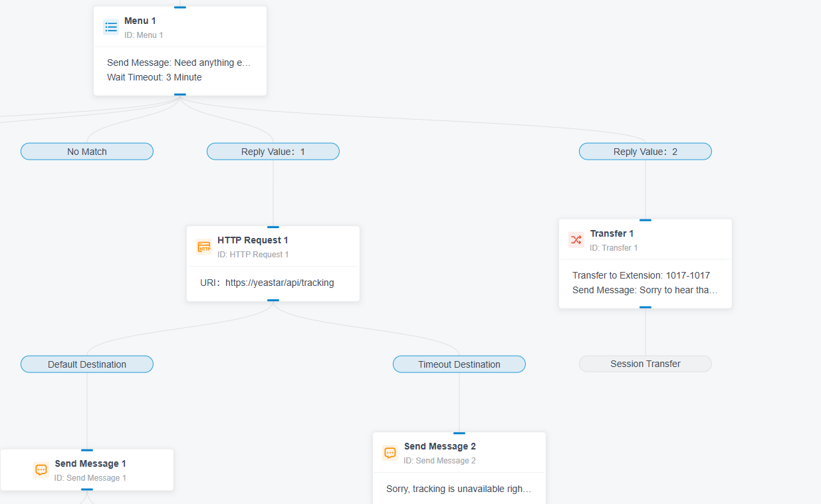Click 'ID: Transfer 1' text
Image resolution: width=821 pixels, height=504 pixels.
pyautogui.click(x=614, y=248)
